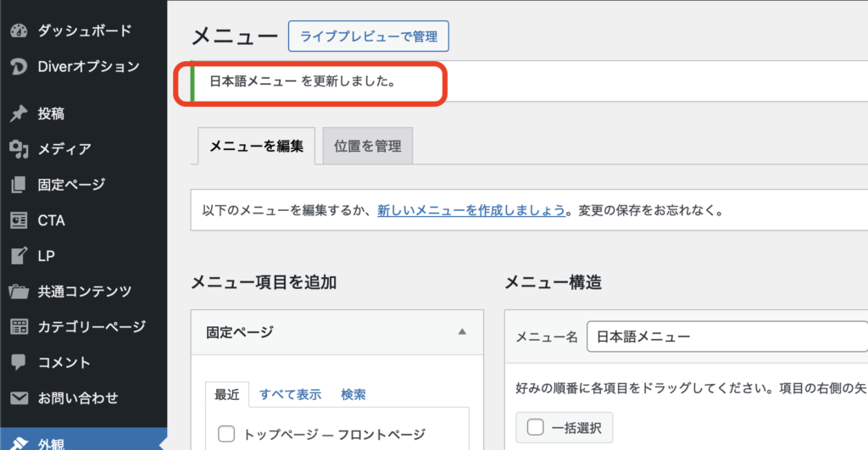Collapse the 固定ページ panel arrow
Viewport: 868px width, 450px height.
[462, 332]
